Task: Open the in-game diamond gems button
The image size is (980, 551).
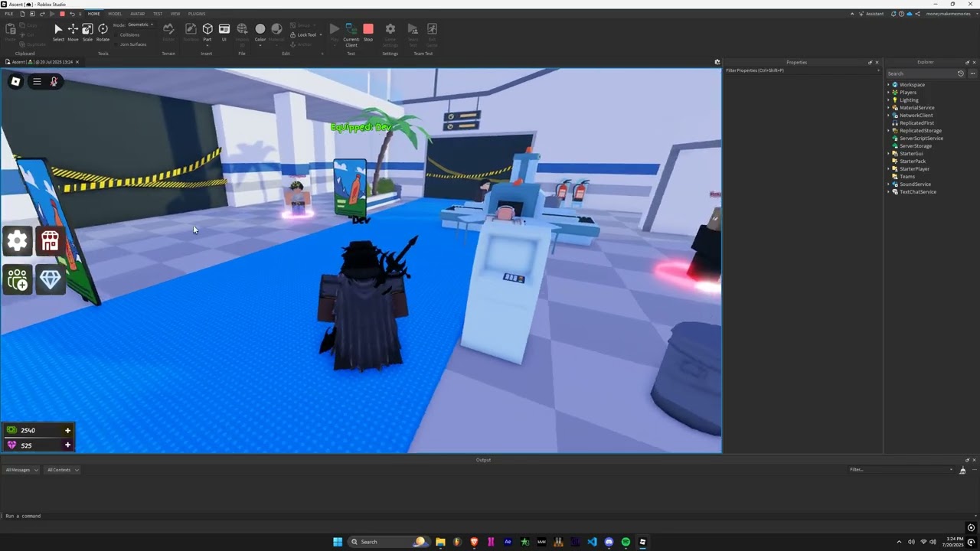Action: [x=50, y=280]
